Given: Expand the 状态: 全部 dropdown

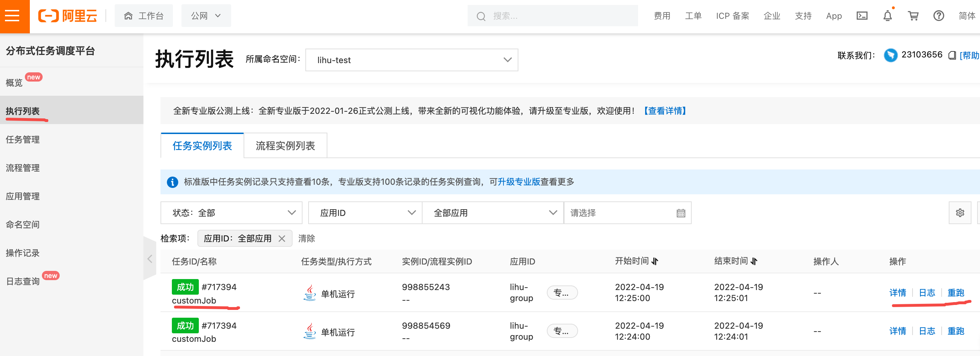Looking at the screenshot, I should click(x=231, y=213).
